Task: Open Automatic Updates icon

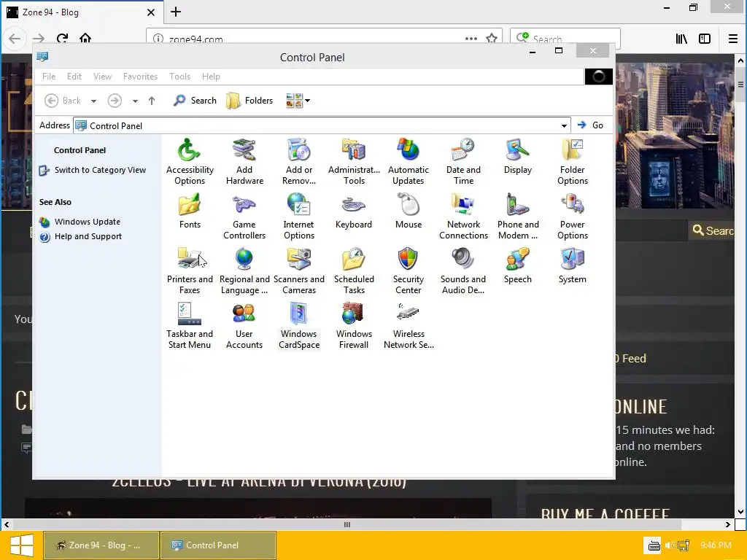Action: click(x=409, y=161)
